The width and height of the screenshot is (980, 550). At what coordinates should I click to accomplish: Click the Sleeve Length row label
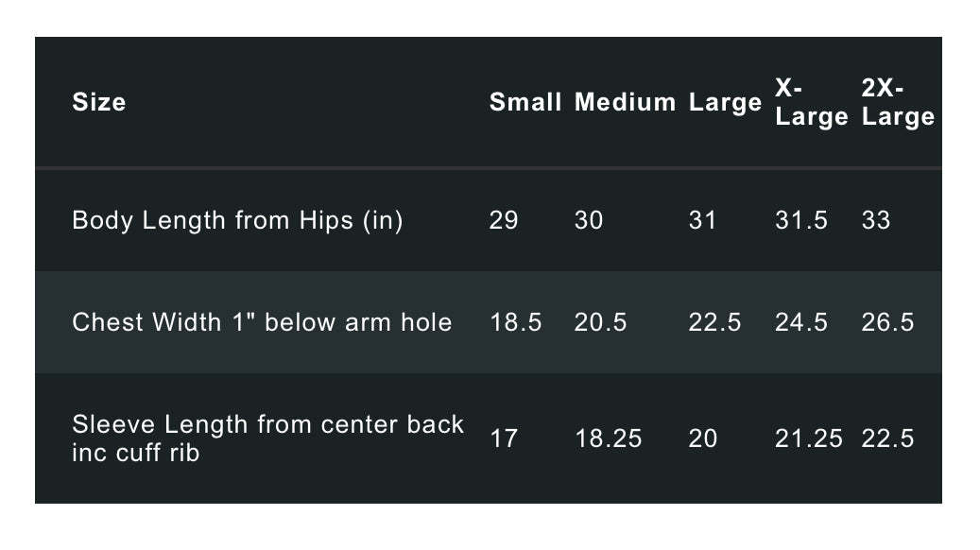pyautogui.click(x=267, y=438)
